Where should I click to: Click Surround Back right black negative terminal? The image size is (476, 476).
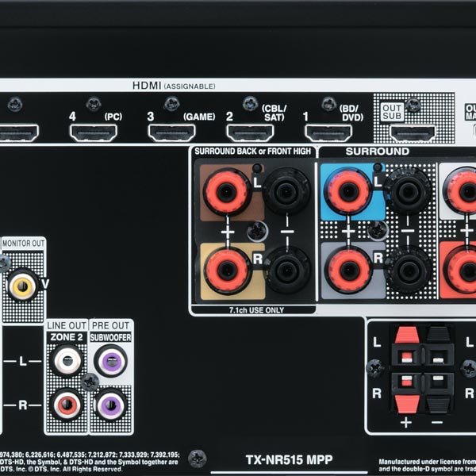coord(286,271)
